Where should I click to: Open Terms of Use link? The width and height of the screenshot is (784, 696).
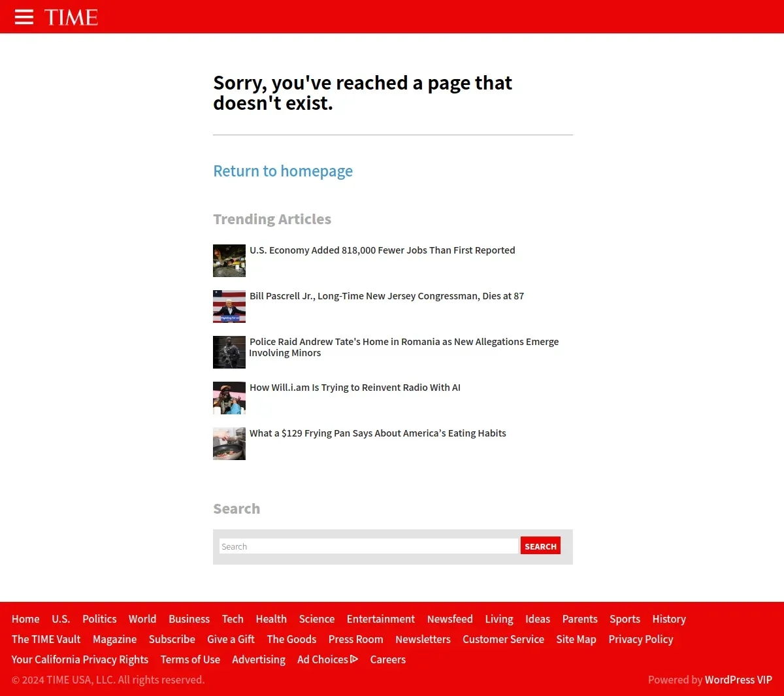pyautogui.click(x=191, y=659)
